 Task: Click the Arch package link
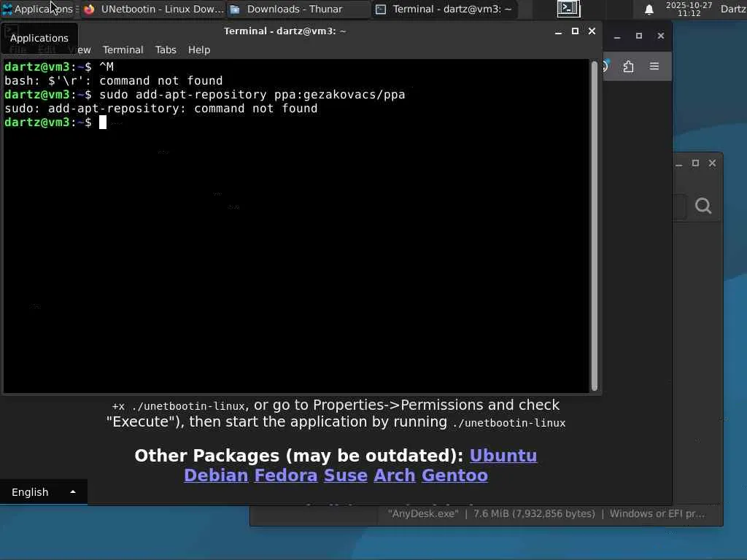[x=395, y=475]
